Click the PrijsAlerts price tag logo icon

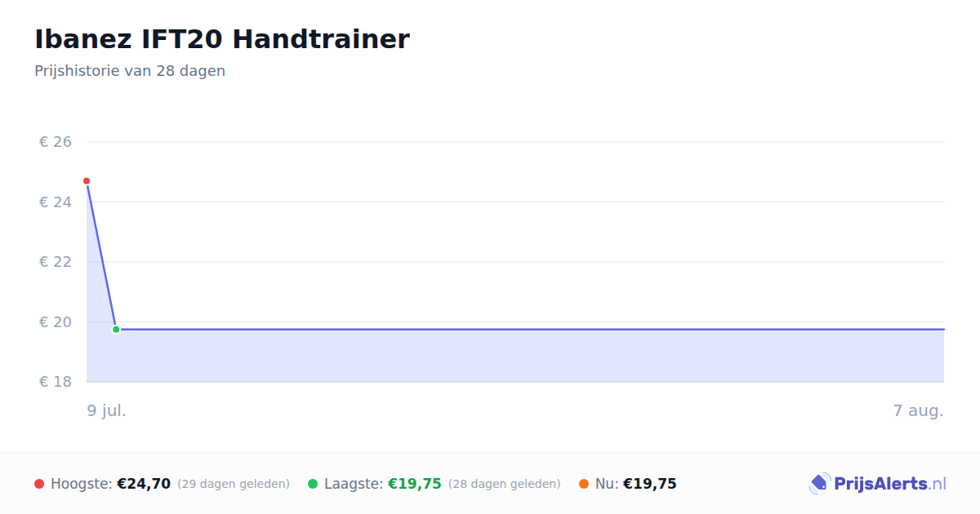[x=819, y=484]
